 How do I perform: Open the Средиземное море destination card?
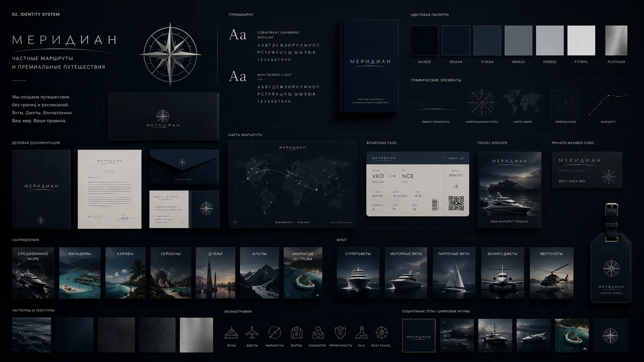(33, 273)
